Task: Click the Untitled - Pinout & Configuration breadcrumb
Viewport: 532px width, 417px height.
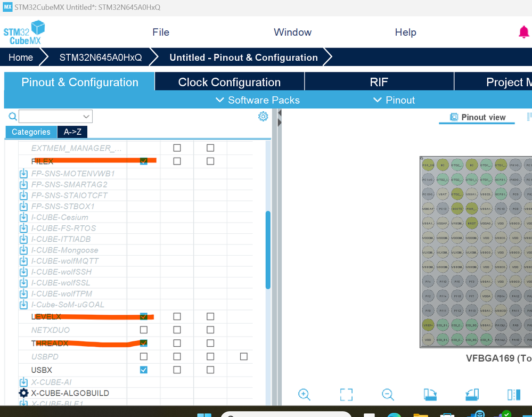Action: tap(243, 58)
